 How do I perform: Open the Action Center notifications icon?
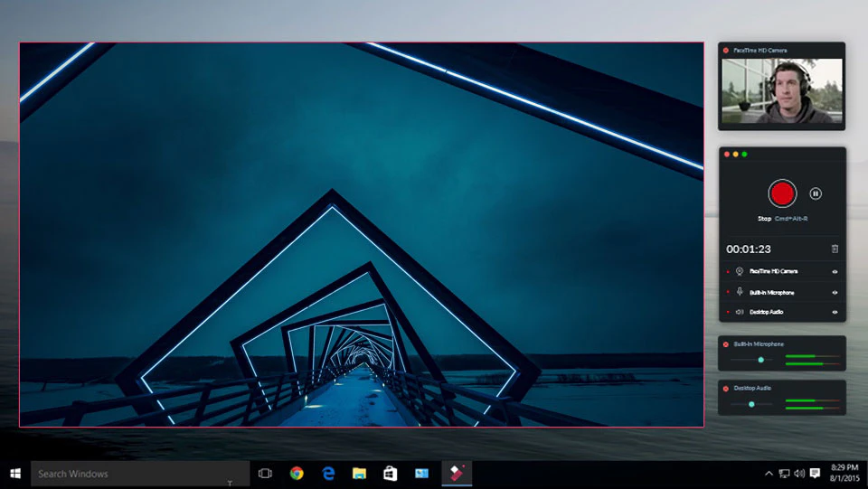[815, 474]
